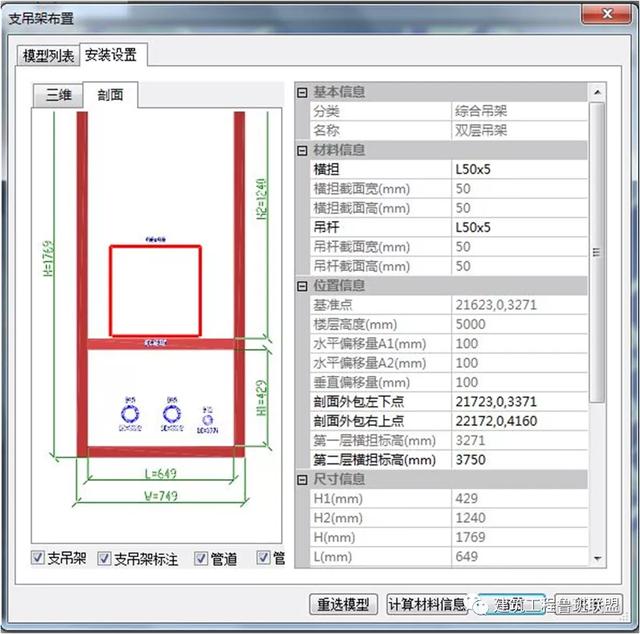Viewport: 640px width, 634px height.
Task: Toggle the 支吊架标注 checkbox
Action: 104,558
